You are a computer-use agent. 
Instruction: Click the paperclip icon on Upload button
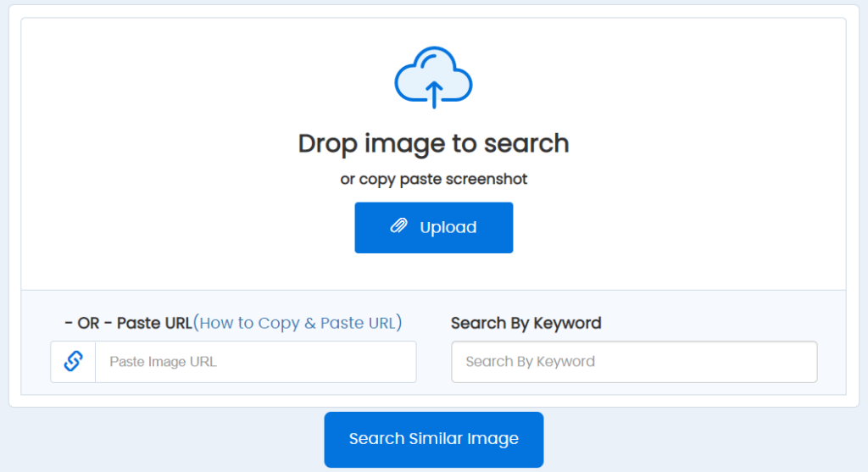pyautogui.click(x=398, y=227)
